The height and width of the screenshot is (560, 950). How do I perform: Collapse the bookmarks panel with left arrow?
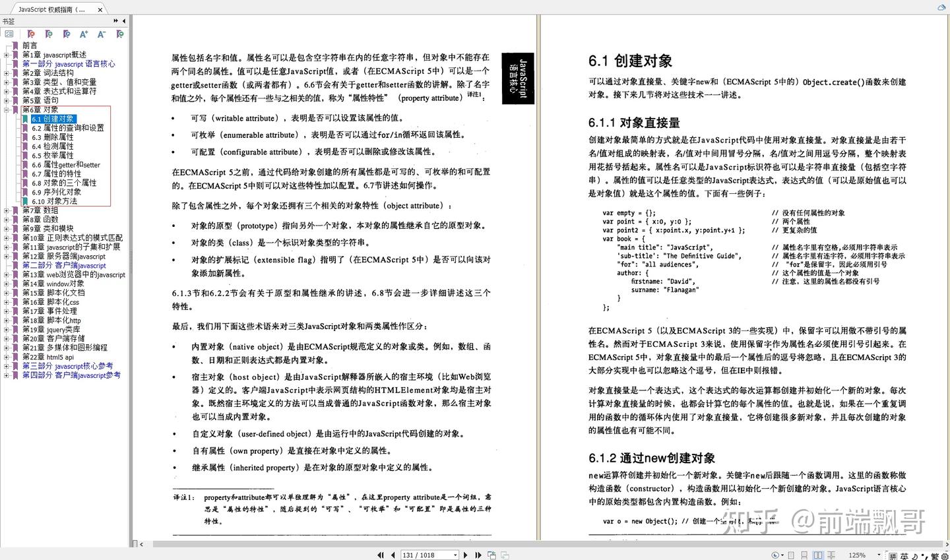[124, 21]
